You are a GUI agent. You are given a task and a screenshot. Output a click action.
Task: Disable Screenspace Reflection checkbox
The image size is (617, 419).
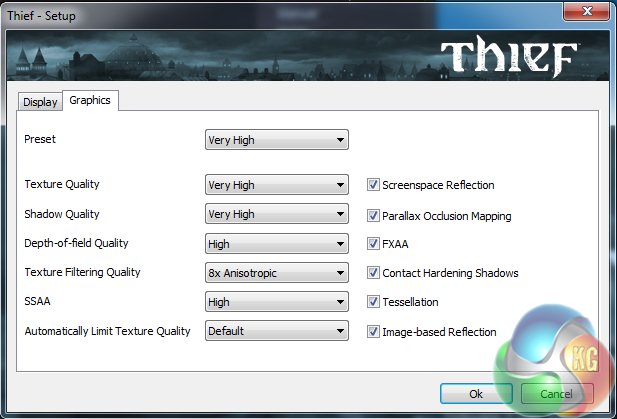[373, 185]
